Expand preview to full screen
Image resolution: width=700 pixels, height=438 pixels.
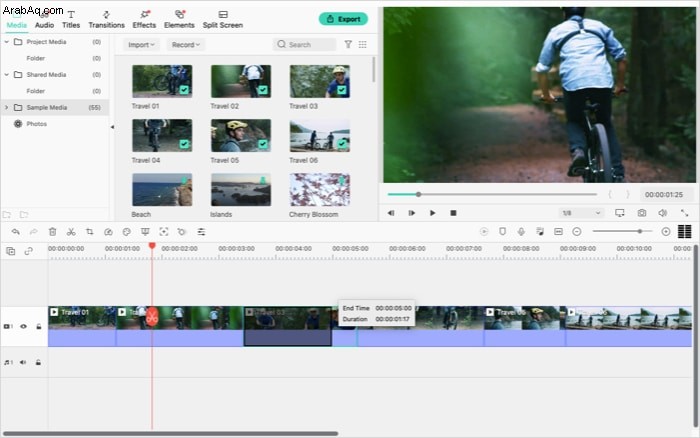[x=684, y=213]
